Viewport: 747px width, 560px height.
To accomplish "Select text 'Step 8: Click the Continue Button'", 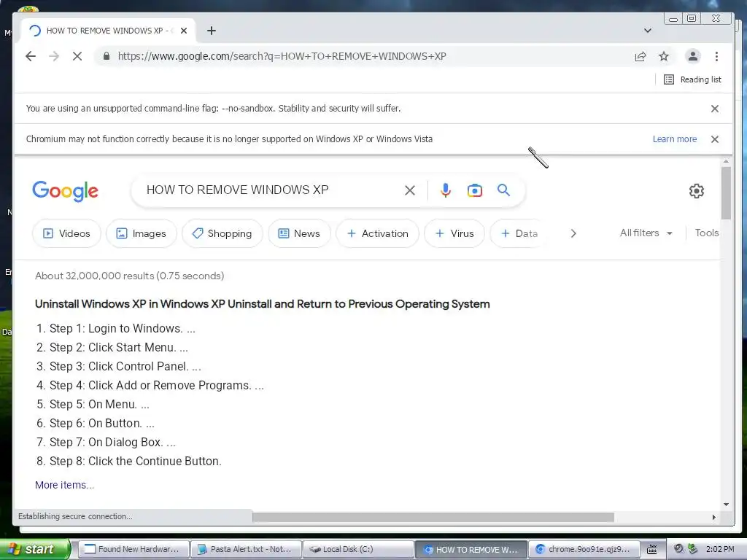I will click(135, 461).
